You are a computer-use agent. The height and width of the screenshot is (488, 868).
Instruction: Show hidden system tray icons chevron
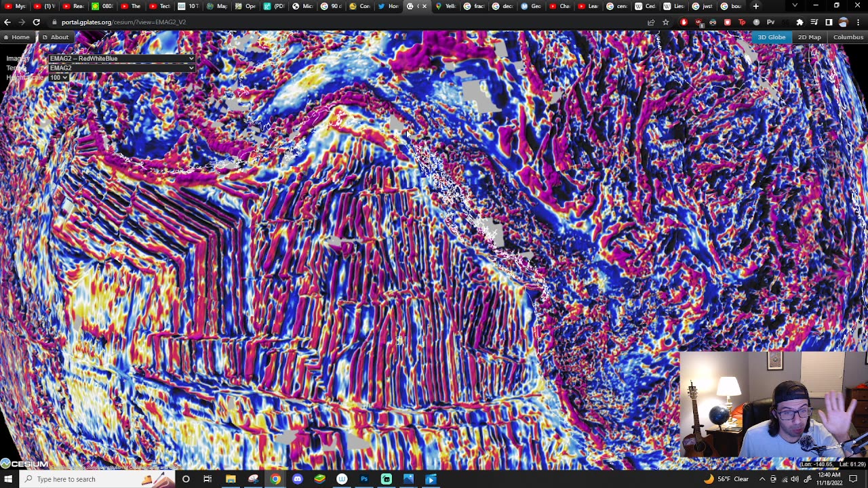pyautogui.click(x=762, y=479)
